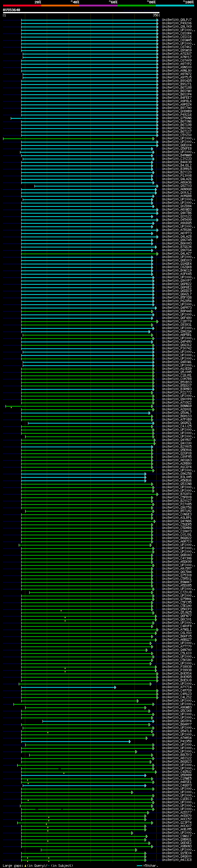Select the UniRef100_A9TYP2 hit label
Viewport: 197px width, 868px height.
pos(177,64)
